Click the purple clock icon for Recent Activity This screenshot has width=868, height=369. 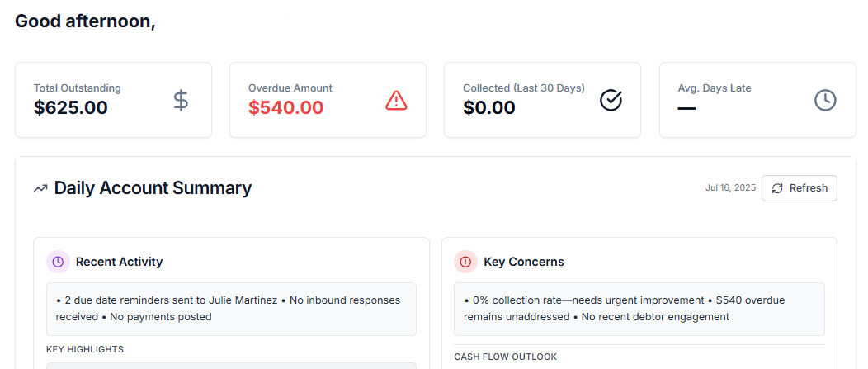pyautogui.click(x=58, y=262)
